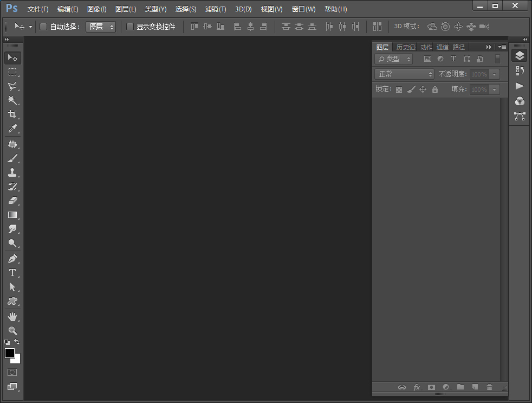Click the create new layer icon
The height and width of the screenshot is (403, 532).
[475, 387]
